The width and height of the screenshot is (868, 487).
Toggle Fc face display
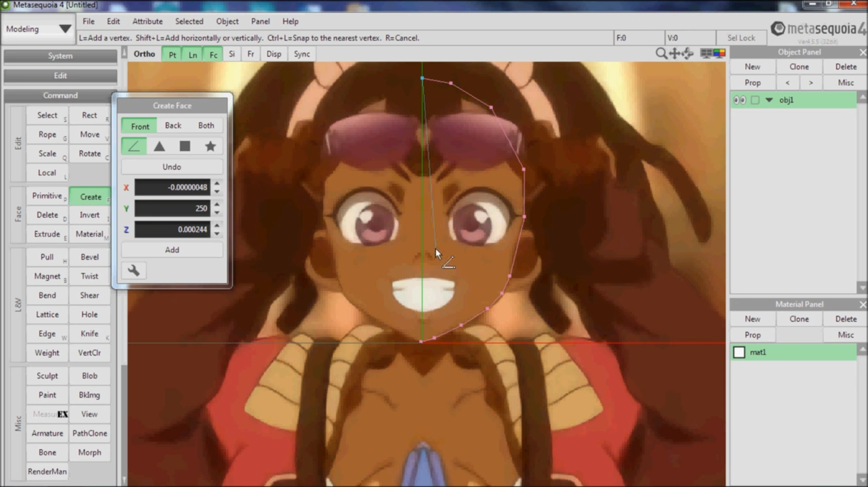click(x=213, y=54)
